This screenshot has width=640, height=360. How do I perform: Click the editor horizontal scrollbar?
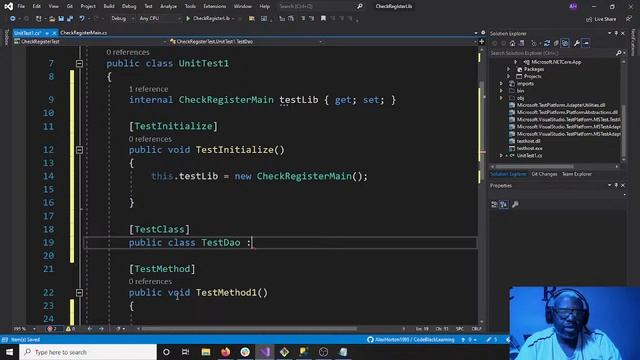pos(249,329)
